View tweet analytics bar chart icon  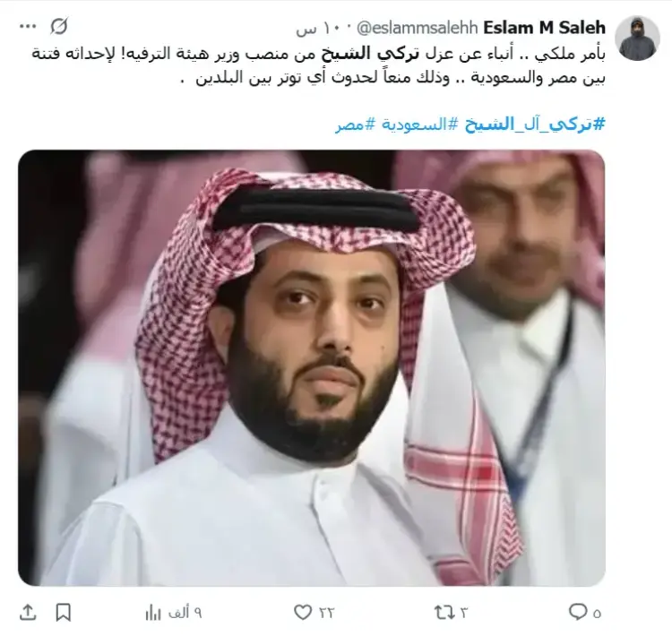click(153, 613)
